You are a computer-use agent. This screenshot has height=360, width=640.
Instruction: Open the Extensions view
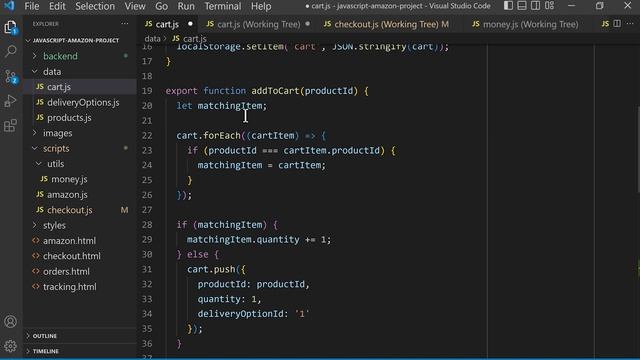11,125
